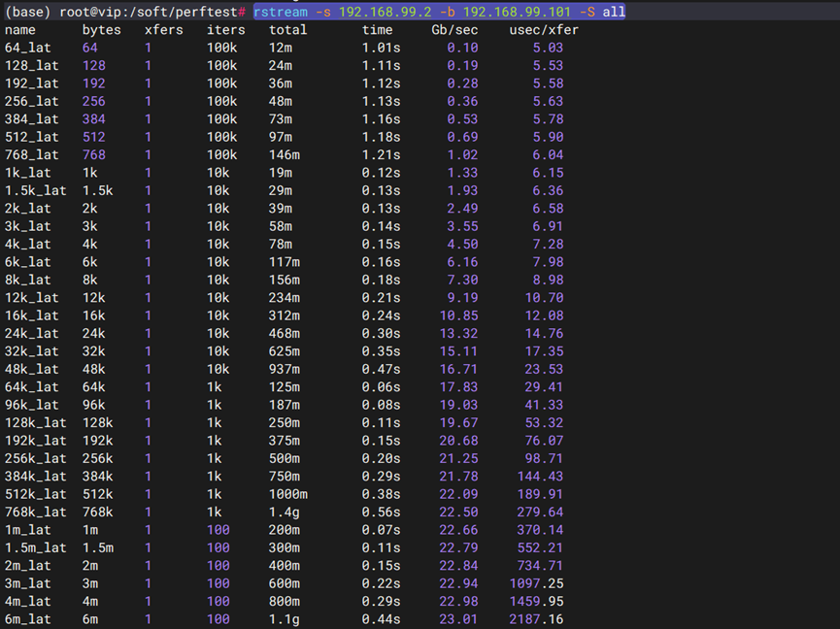Click the 'name' column header

20,30
